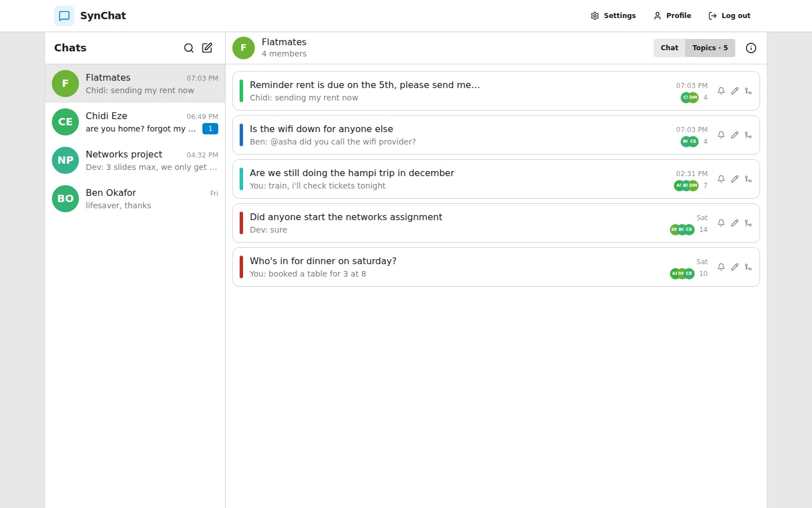Edit the rent reminder topic title
Screen dimensions: 812x508
coord(735,91)
